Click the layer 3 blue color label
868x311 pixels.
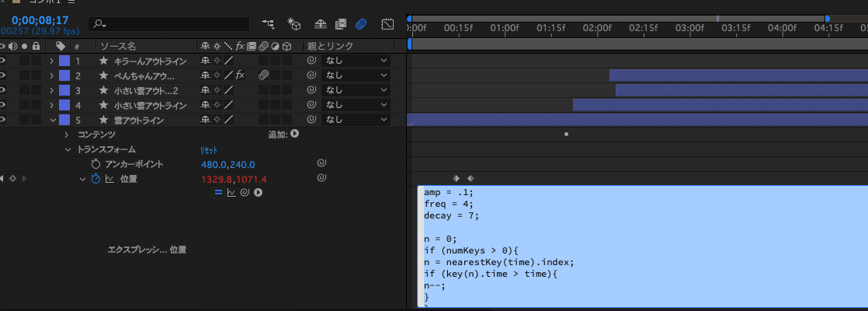(x=64, y=89)
